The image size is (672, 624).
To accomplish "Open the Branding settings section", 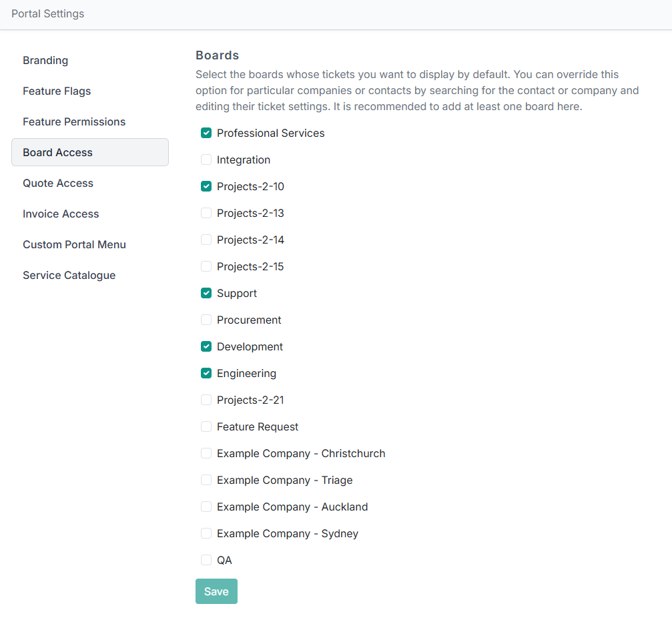I will pyautogui.click(x=45, y=60).
